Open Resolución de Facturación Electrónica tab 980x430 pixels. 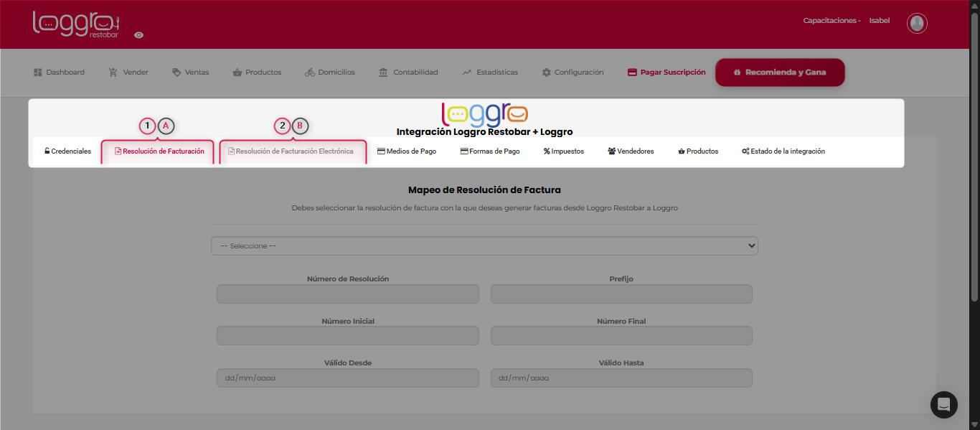click(x=291, y=151)
